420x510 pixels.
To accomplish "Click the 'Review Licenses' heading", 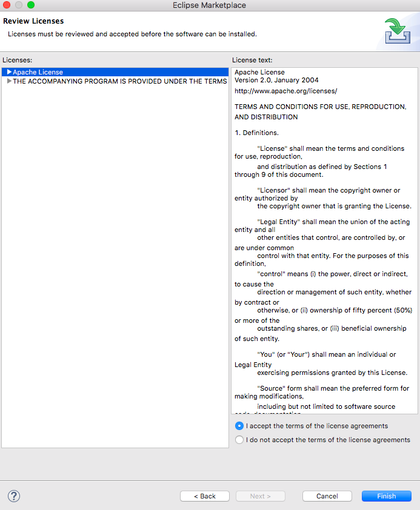I will 33,21.
